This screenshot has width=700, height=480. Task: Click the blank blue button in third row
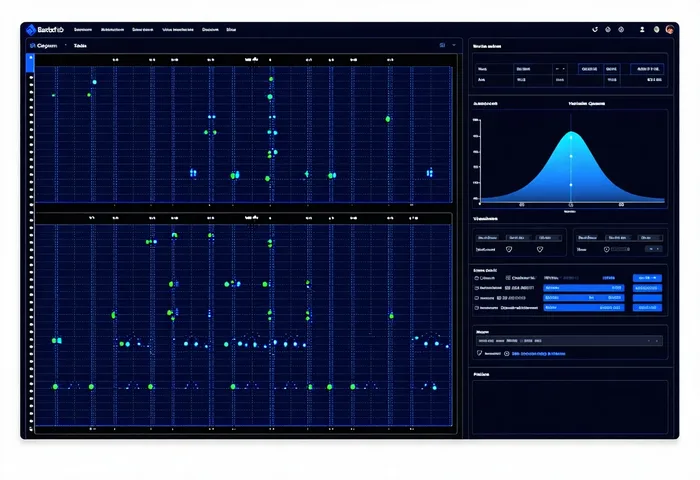pos(647,298)
